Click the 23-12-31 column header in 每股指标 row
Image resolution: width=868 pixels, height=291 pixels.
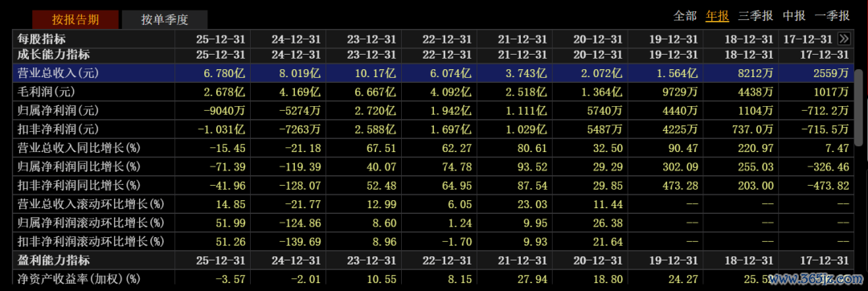371,39
